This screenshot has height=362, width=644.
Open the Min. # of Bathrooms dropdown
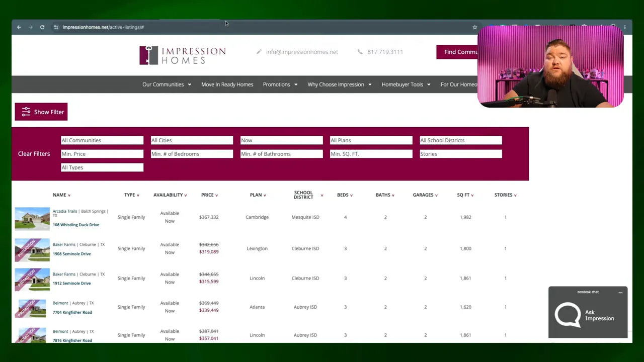[x=281, y=154]
